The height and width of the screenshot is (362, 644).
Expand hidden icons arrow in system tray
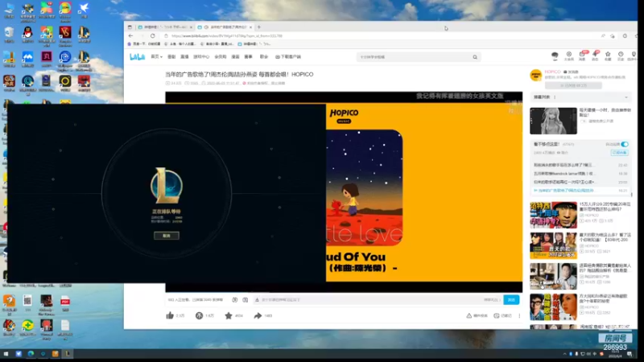tap(564, 354)
